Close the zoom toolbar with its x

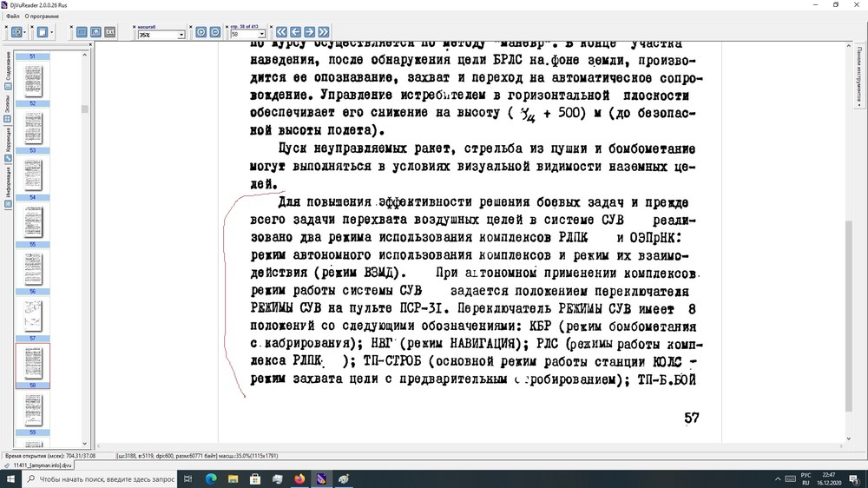[x=135, y=27]
